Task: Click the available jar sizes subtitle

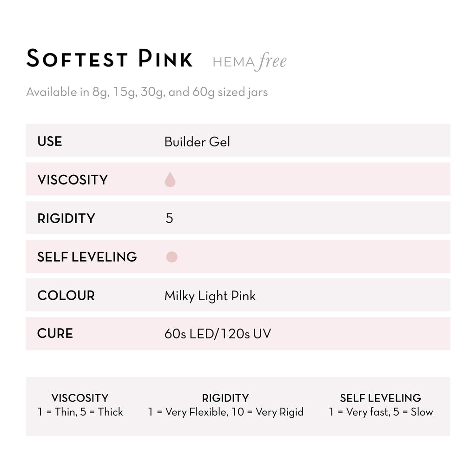Action: (147, 92)
